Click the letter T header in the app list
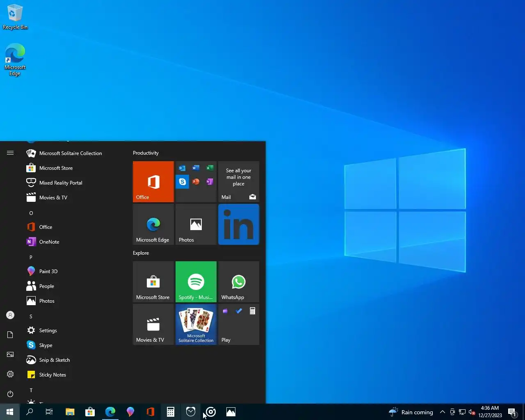Viewport: 525px width, 420px height. point(31,390)
